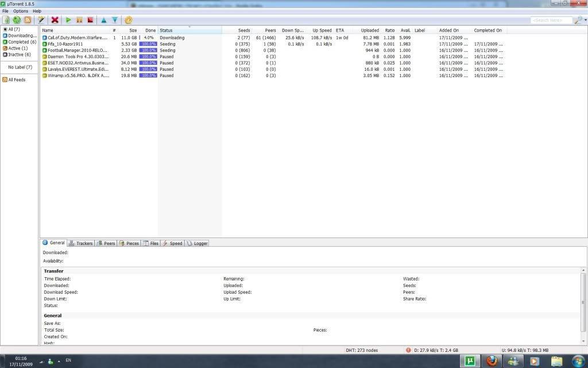
Task: Open the RSS Downloader toolbar icon
Action: tap(28, 20)
